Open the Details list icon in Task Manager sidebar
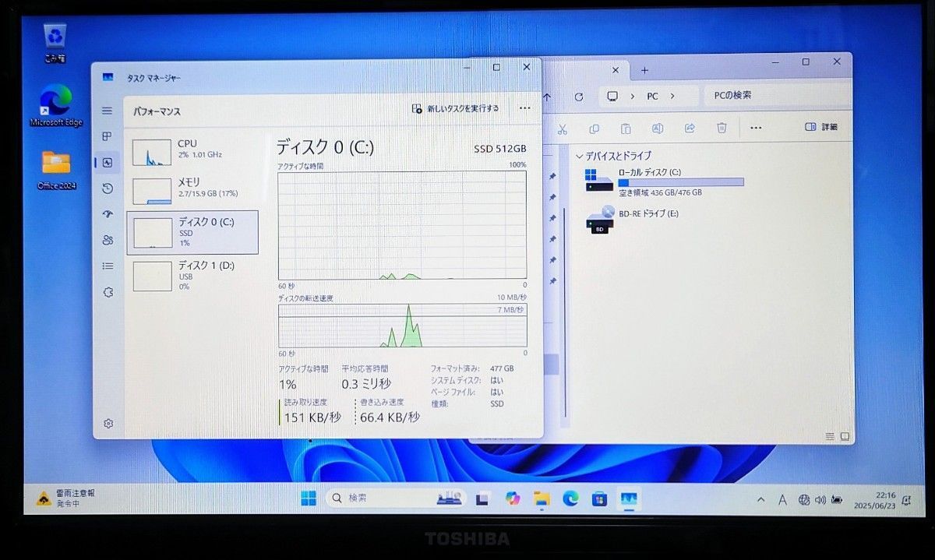 pyautogui.click(x=107, y=266)
